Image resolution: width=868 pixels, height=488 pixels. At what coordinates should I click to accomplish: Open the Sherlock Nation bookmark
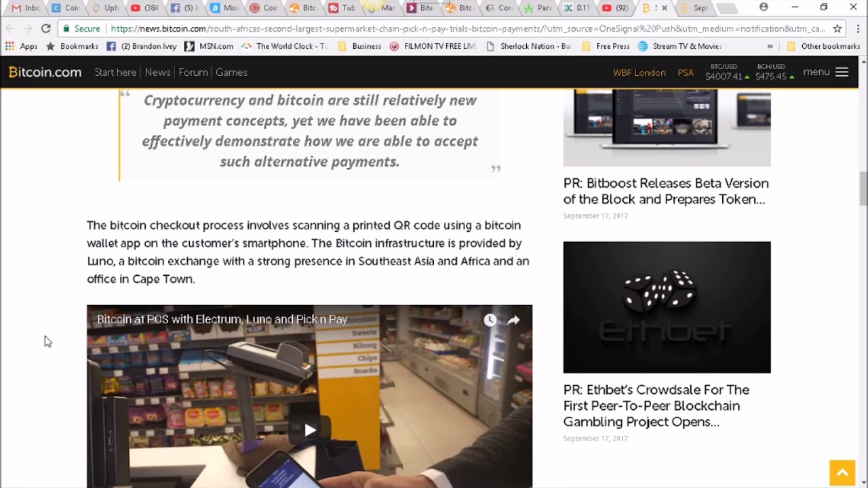point(529,46)
